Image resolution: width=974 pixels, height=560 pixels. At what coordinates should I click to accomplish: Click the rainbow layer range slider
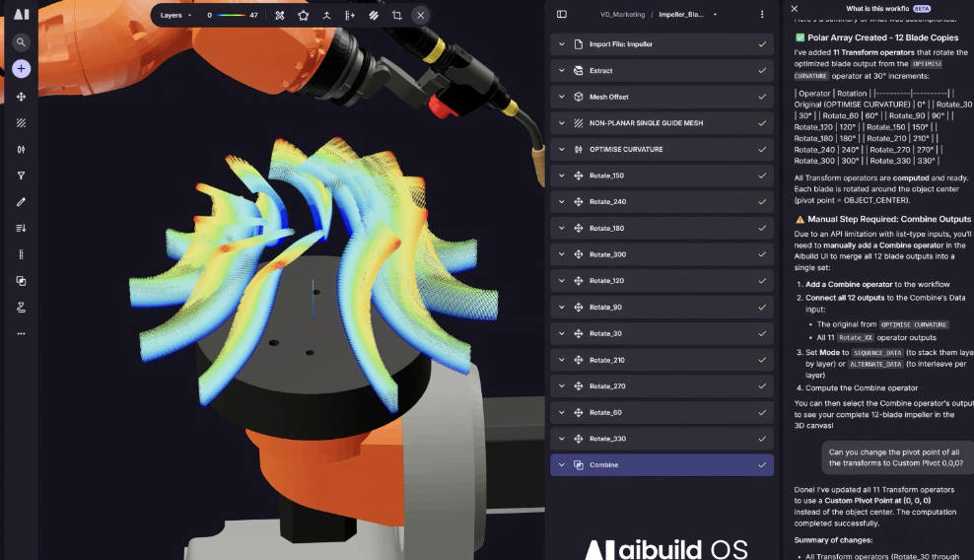[x=231, y=15]
